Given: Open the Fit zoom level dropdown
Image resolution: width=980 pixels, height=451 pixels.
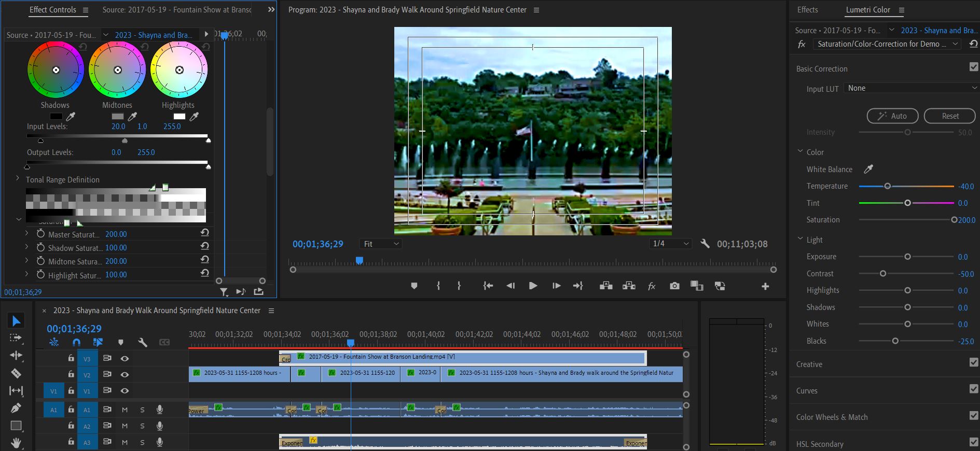Looking at the screenshot, I should 381,244.
